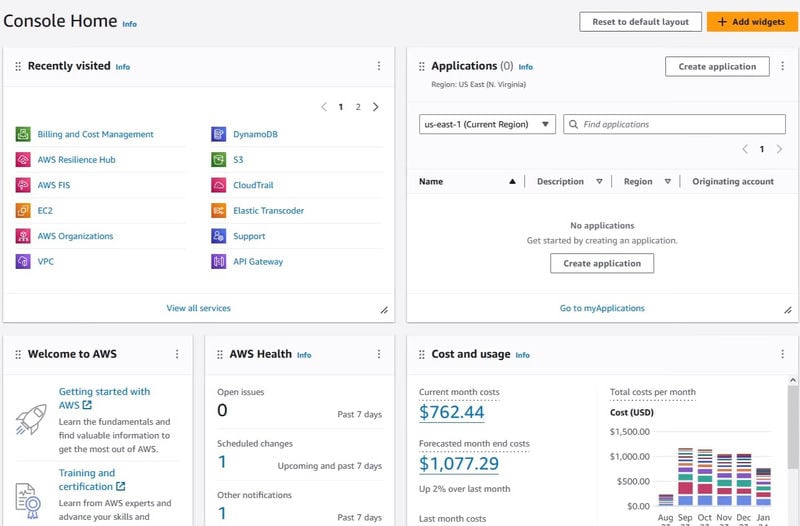Click the Jan bar in cost chart
Screen dimensions: 800x526
pyautogui.click(x=763, y=487)
